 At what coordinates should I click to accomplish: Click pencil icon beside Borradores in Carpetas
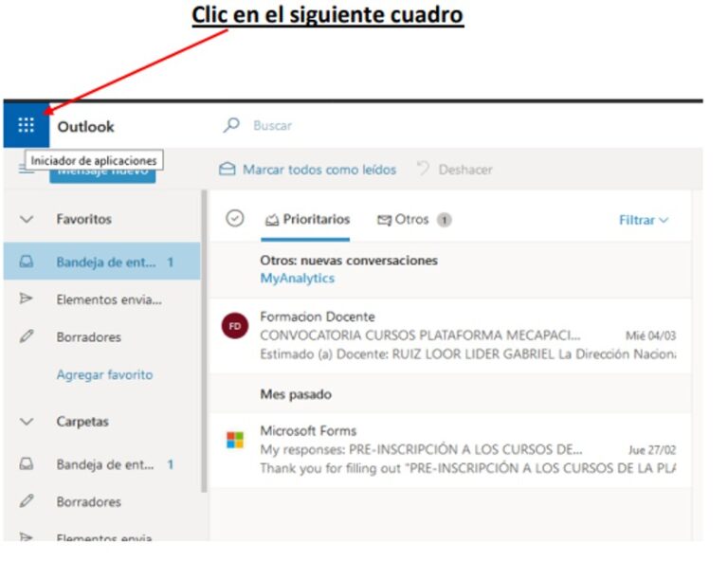click(27, 500)
